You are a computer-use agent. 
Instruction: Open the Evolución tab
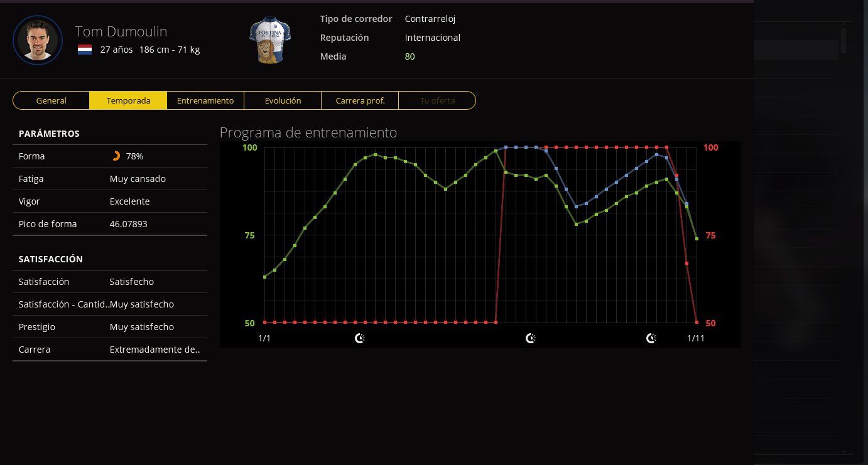[x=283, y=100]
